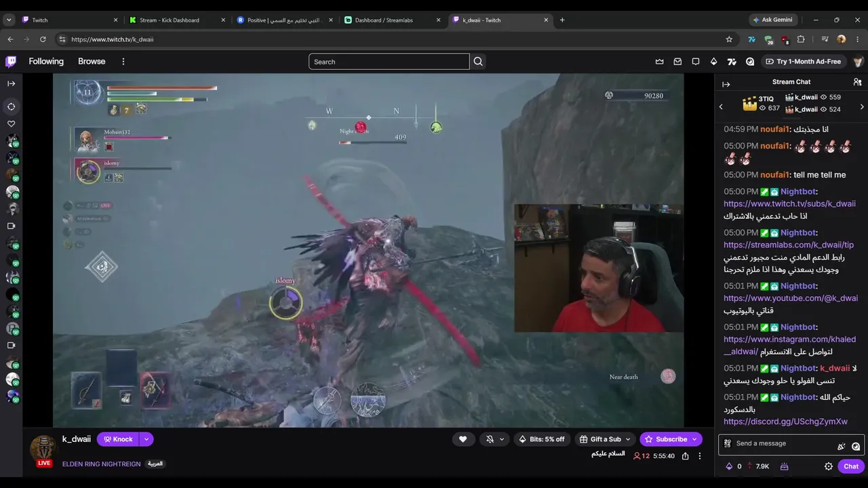Open the browser tab search dropdown
The image size is (868, 488).
(x=9, y=20)
